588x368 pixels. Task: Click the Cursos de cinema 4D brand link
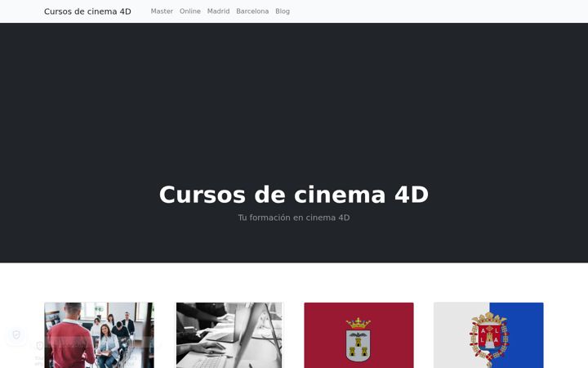point(87,11)
